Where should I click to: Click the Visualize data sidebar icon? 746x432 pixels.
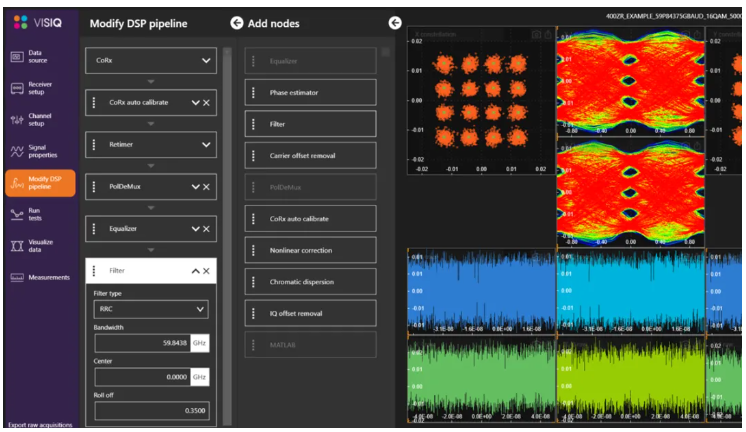[x=17, y=245]
